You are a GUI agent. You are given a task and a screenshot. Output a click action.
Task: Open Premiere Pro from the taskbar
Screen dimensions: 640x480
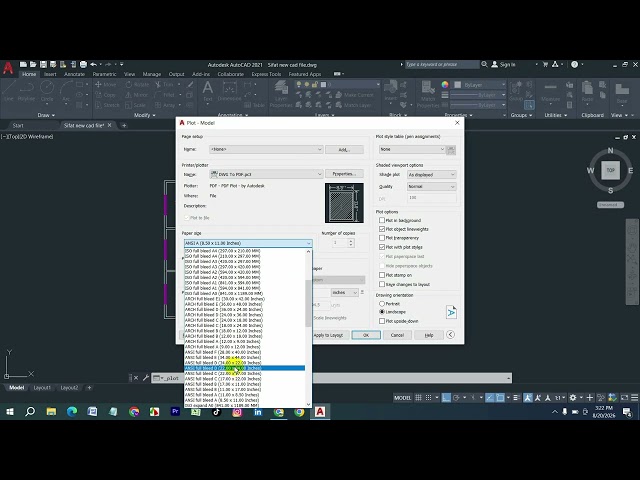click(x=175, y=412)
